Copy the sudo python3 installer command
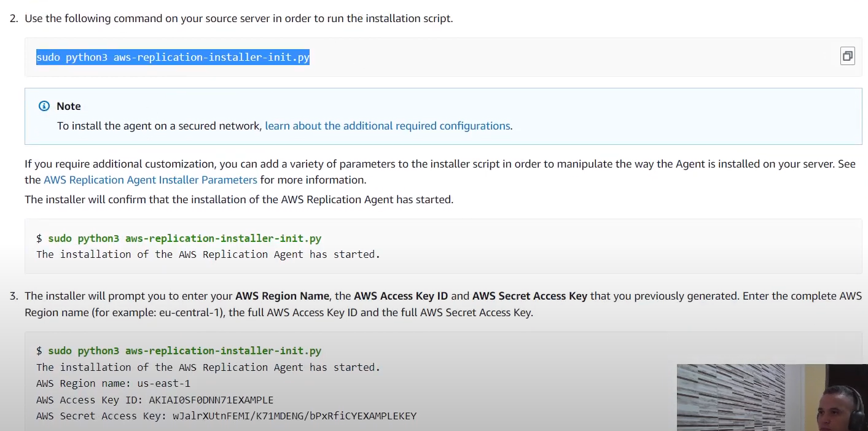The width and height of the screenshot is (868, 431). [x=847, y=56]
